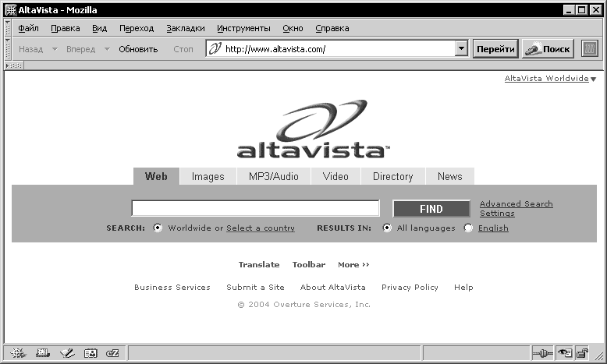The width and height of the screenshot is (607, 364).
Task: Click the AltaVista search query field
Action: click(x=255, y=208)
